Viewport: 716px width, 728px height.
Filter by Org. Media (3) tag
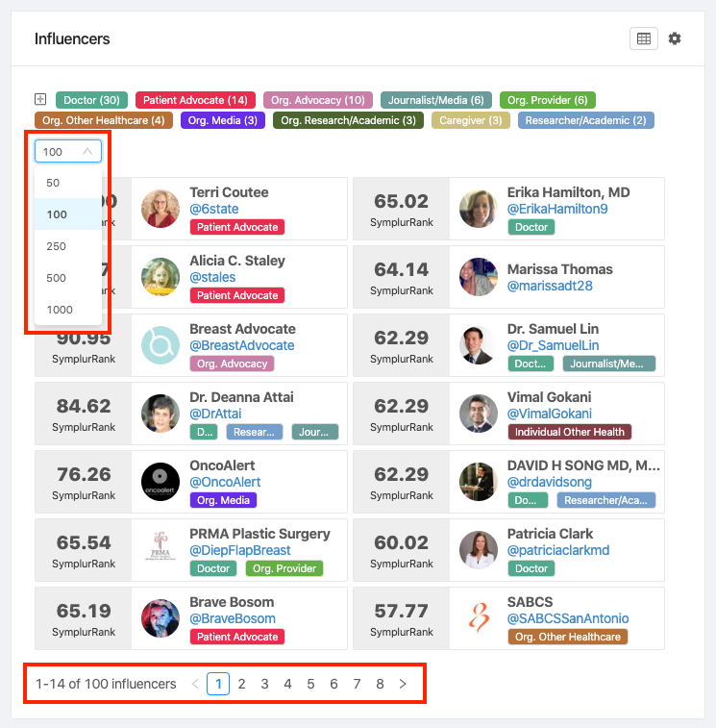coord(222,121)
